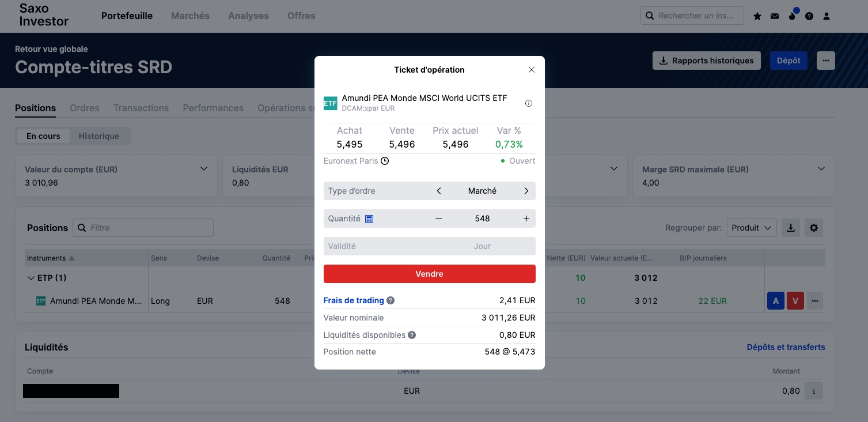Switch to the Transactions tab

[141, 108]
